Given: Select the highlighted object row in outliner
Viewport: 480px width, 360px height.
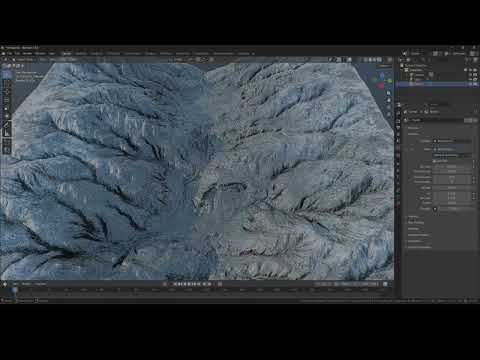Looking at the screenshot, I should pyautogui.click(x=437, y=84).
